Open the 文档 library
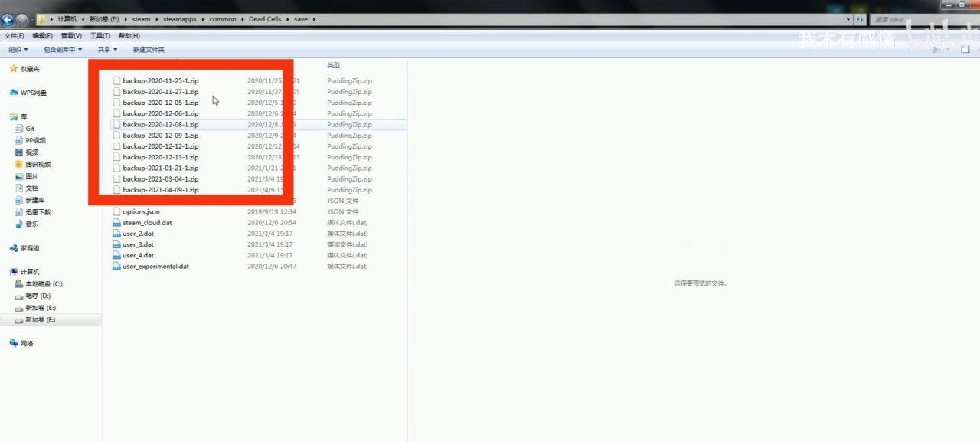Viewport: 980px width, 442px height. click(31, 188)
